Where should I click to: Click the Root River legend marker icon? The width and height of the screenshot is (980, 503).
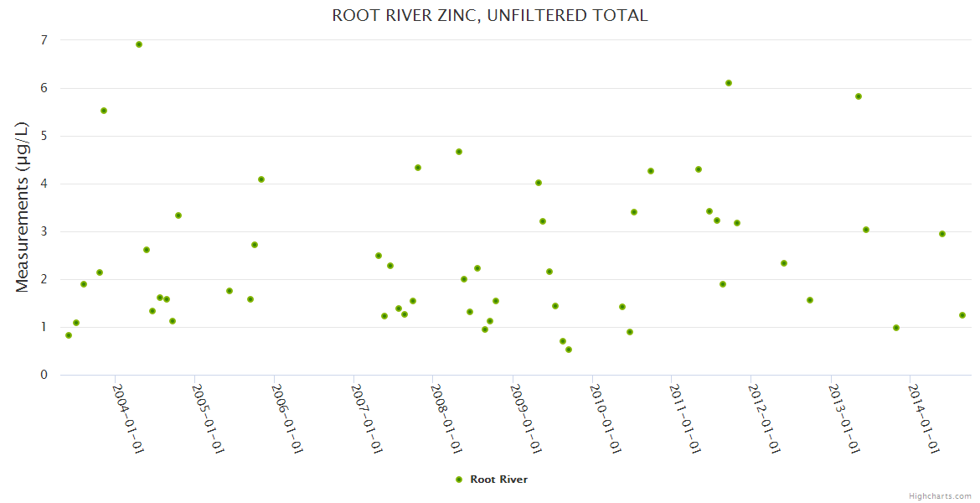click(458, 480)
